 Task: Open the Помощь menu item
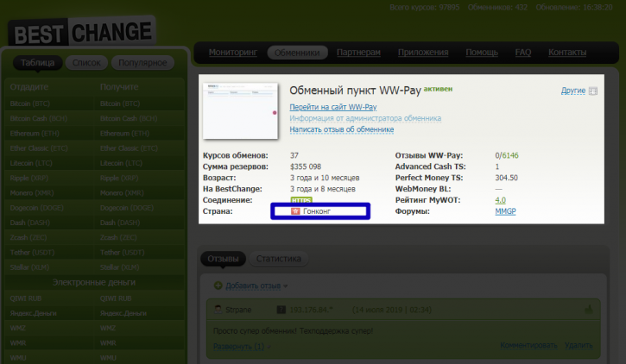[482, 53]
